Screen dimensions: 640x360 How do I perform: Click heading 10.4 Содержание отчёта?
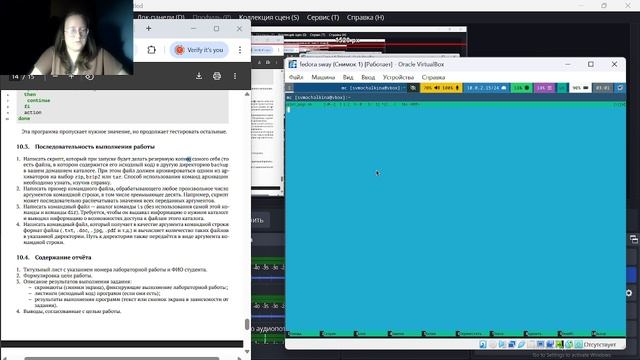(x=54, y=258)
